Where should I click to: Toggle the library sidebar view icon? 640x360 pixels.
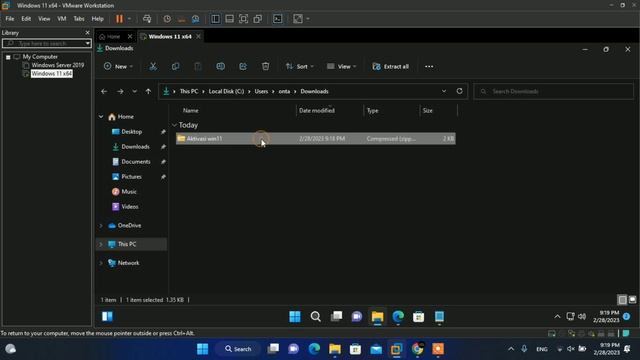pyautogui.click(x=216, y=19)
